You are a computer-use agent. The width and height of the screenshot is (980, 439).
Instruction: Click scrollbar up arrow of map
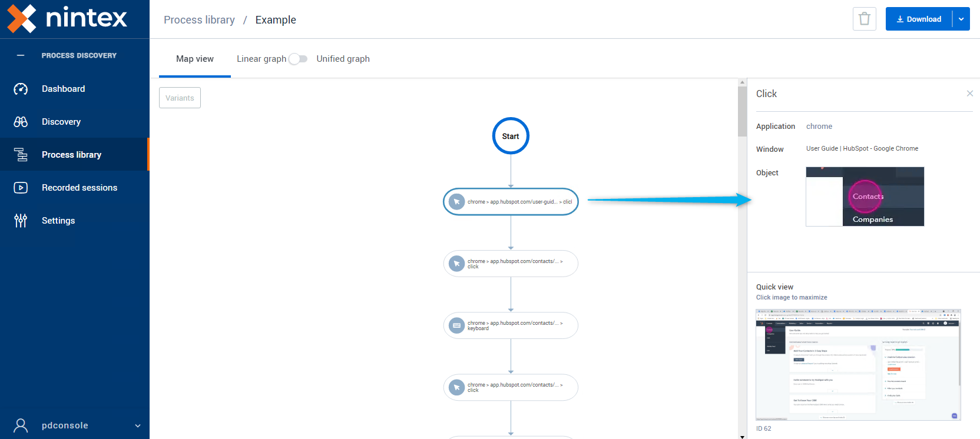[742, 82]
